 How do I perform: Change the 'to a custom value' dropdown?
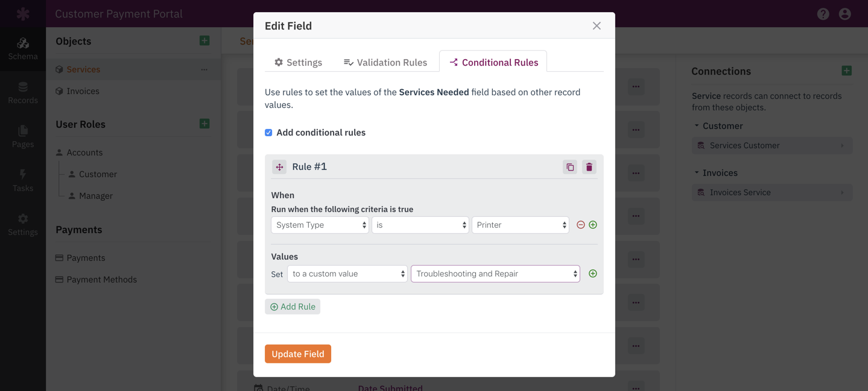[x=347, y=274]
